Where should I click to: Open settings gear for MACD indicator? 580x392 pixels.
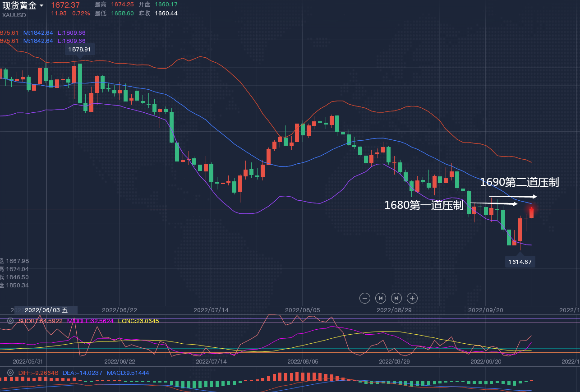(10, 373)
